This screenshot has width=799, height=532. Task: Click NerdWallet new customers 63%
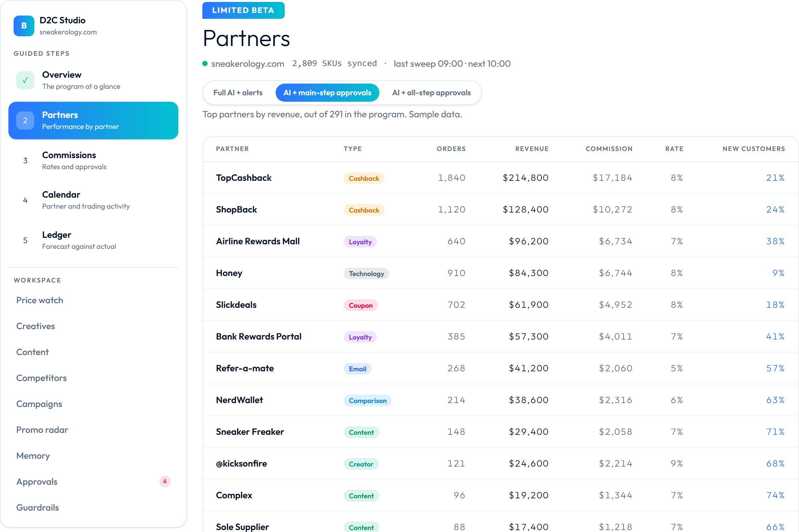pyautogui.click(x=775, y=400)
